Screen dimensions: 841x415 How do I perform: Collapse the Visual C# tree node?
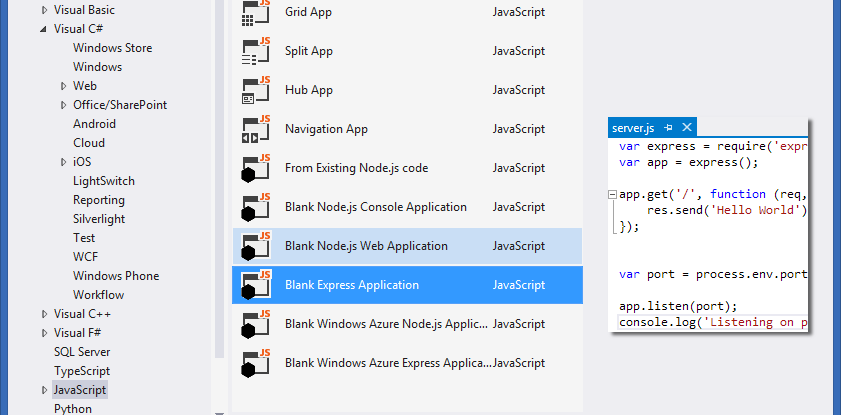[x=44, y=29]
